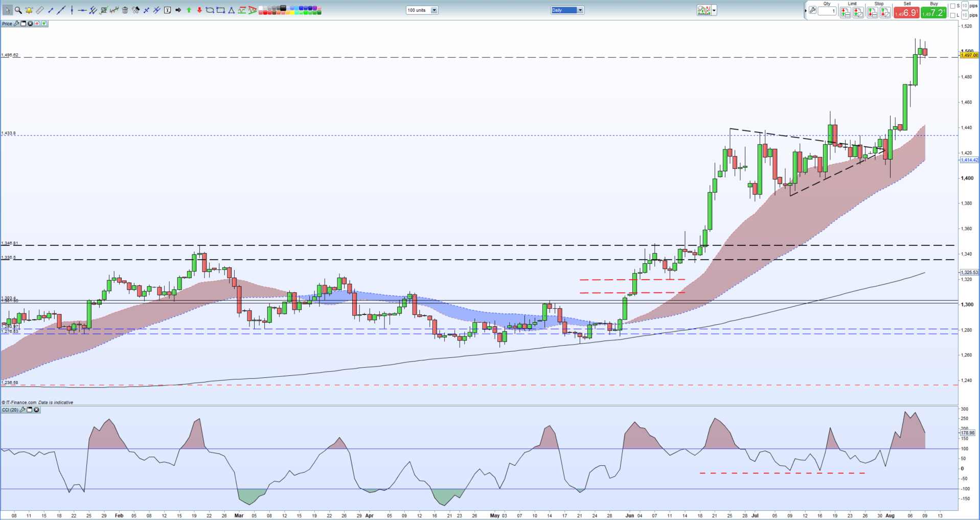The height and width of the screenshot is (520, 980).
Task: Click the S pips value field
Action: (965, 6)
